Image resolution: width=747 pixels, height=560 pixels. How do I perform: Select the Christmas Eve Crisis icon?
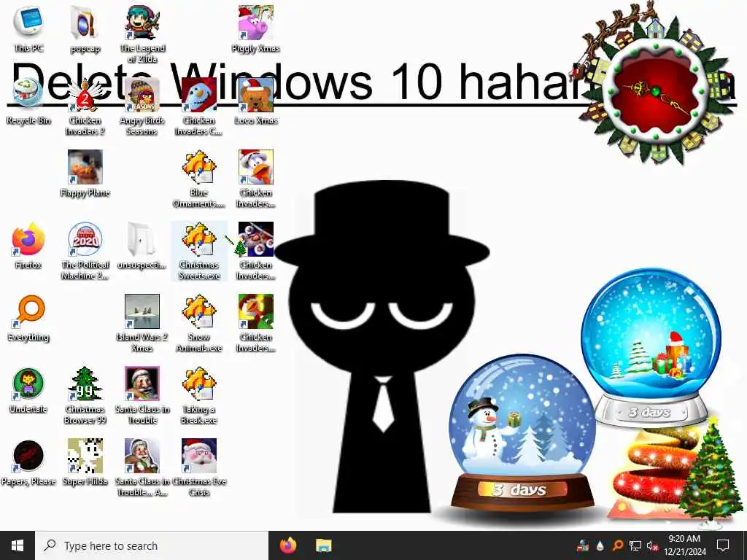[x=198, y=467]
